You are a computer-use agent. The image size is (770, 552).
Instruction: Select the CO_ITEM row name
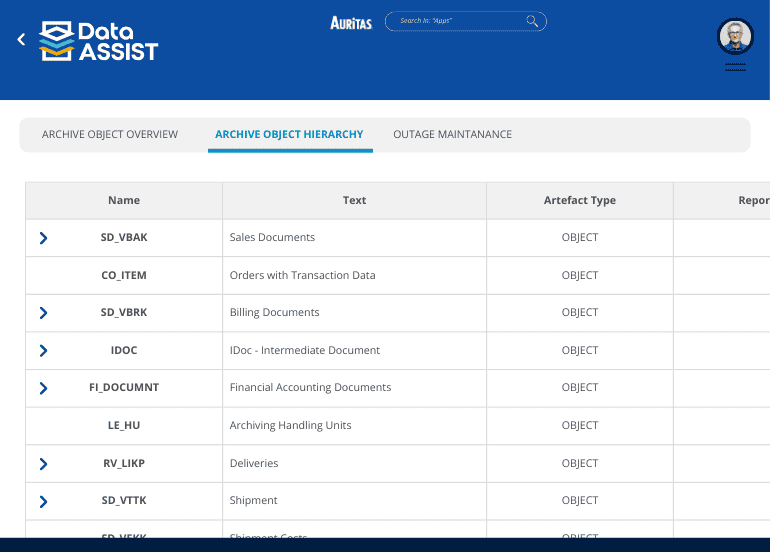pyautogui.click(x=124, y=276)
